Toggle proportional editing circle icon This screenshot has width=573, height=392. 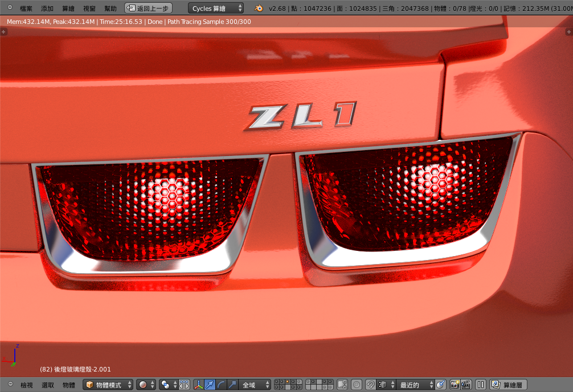click(356, 385)
